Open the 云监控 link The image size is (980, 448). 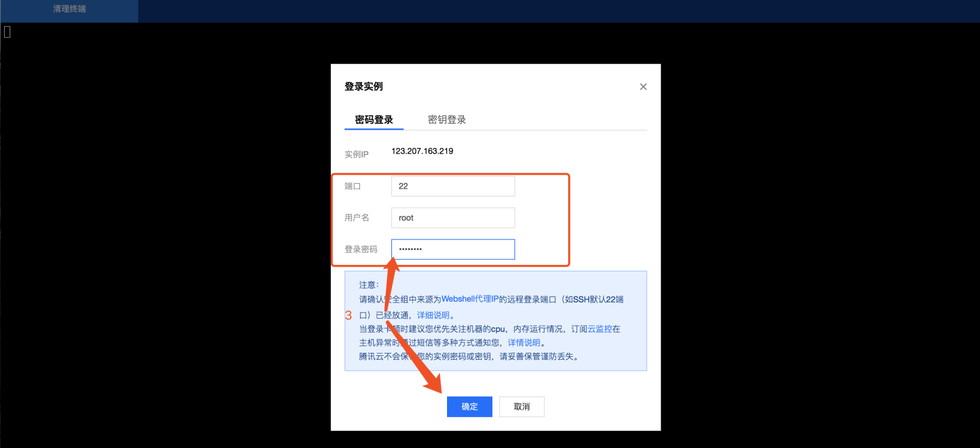599,329
